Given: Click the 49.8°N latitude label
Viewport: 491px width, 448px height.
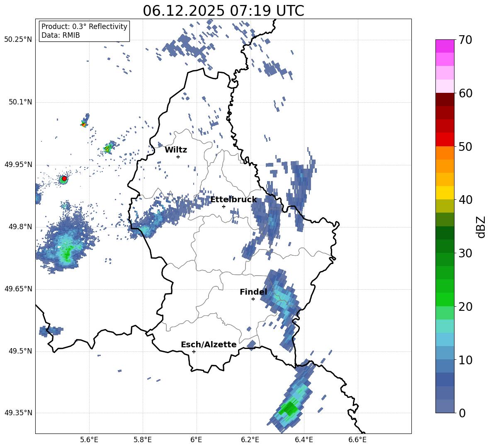Looking at the screenshot, I should (x=21, y=227).
